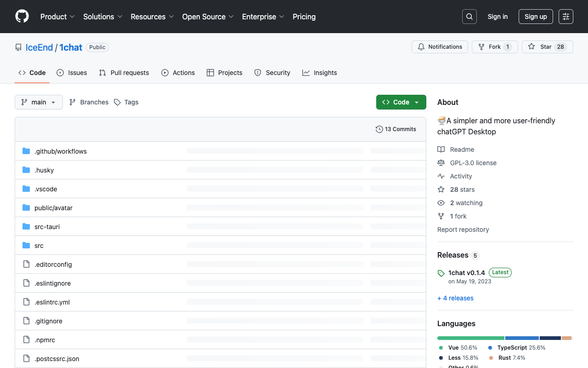
Task: Click the pulse icon beside Activity
Action: [x=441, y=176]
